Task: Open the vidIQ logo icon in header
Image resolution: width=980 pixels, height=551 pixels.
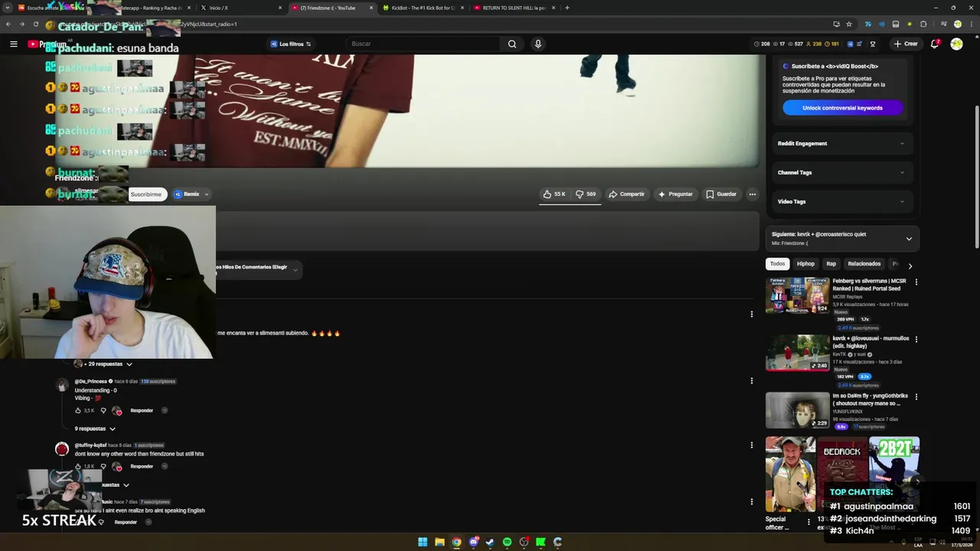Action: pos(850,44)
